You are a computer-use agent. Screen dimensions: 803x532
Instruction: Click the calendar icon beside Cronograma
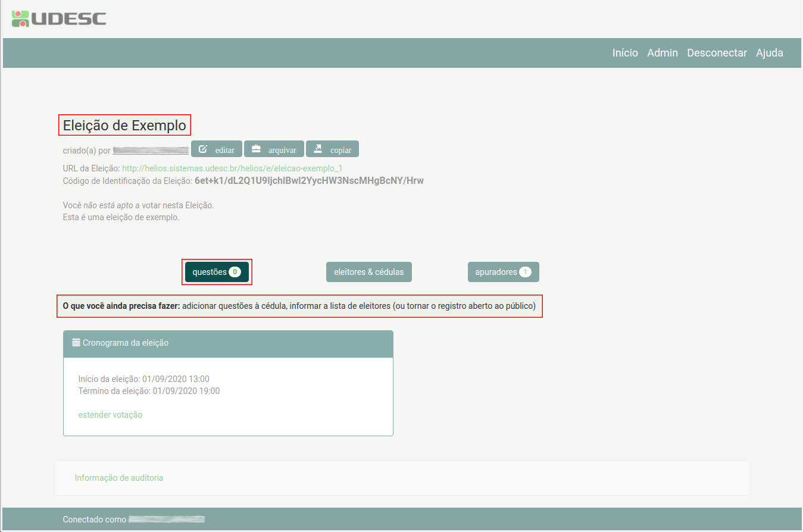[76, 343]
